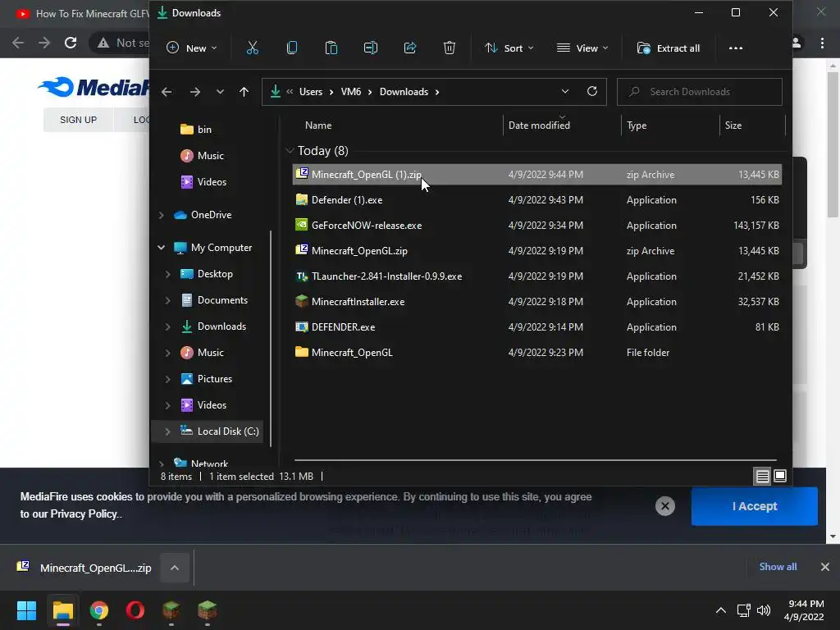Click VM6 in breadcrumb path
Screen dimensions: 840x630
point(351,92)
